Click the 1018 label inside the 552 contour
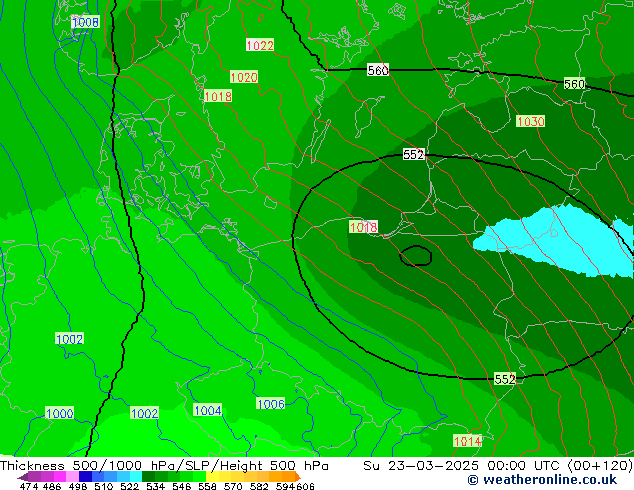Screen dimensions: 634x490 363,227
